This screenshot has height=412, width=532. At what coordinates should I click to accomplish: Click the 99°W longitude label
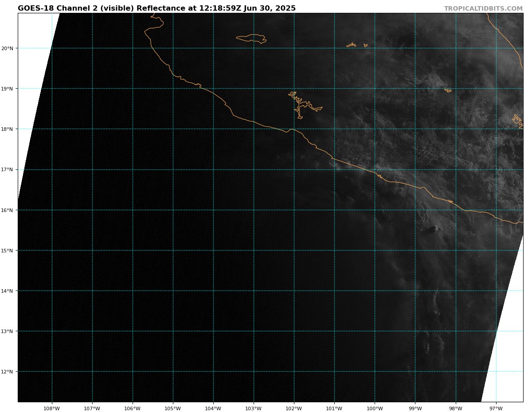[415, 408]
